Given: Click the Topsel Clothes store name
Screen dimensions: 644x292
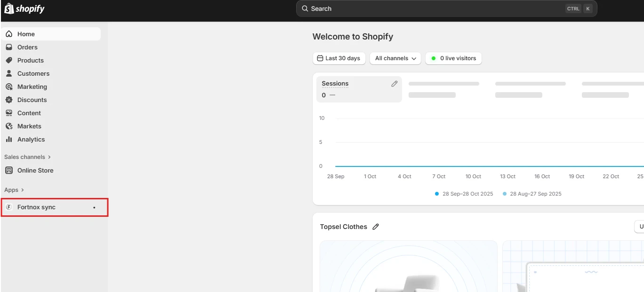Looking at the screenshot, I should [344, 227].
